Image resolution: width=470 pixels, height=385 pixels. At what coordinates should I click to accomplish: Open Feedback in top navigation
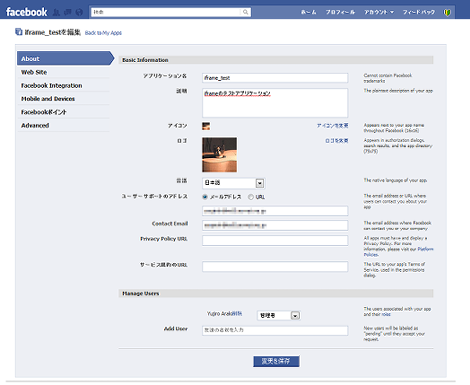(419, 12)
